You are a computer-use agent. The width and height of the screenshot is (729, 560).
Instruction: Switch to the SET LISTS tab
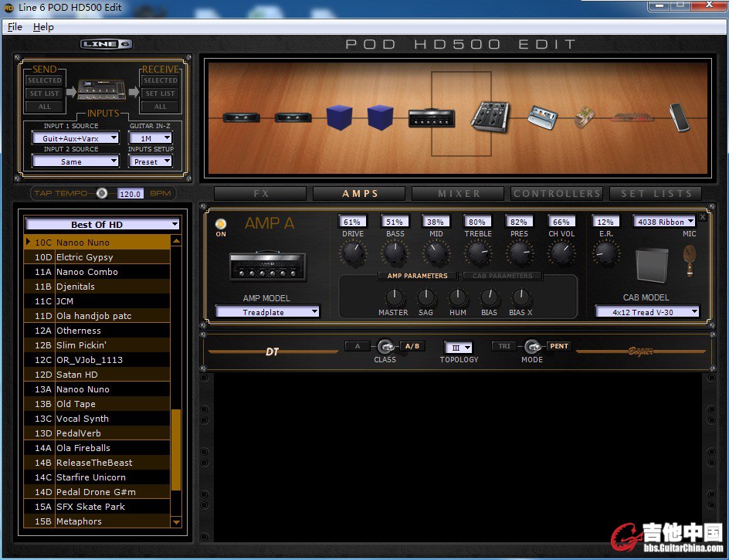pos(656,193)
